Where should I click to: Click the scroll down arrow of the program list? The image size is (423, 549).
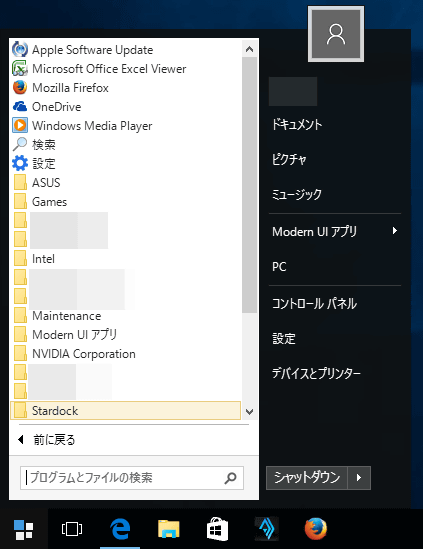(250, 411)
